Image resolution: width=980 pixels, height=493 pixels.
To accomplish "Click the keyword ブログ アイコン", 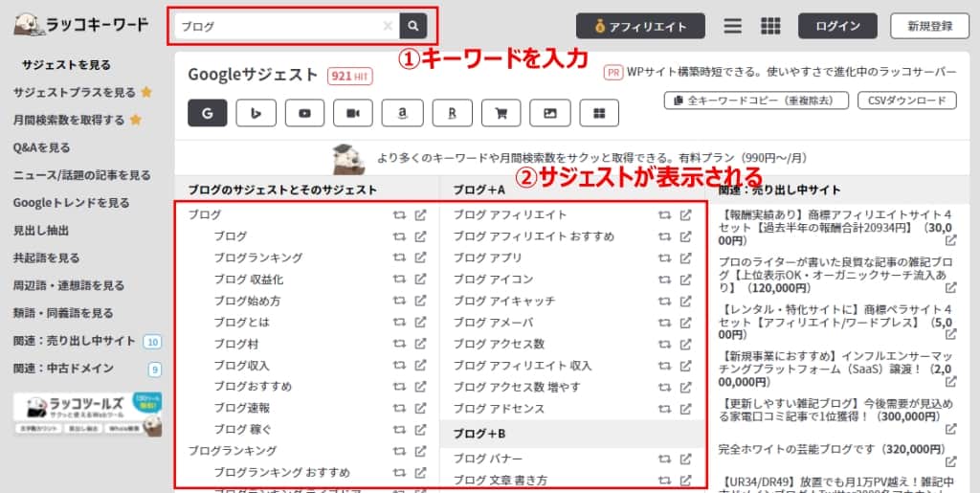I will pyautogui.click(x=493, y=280).
